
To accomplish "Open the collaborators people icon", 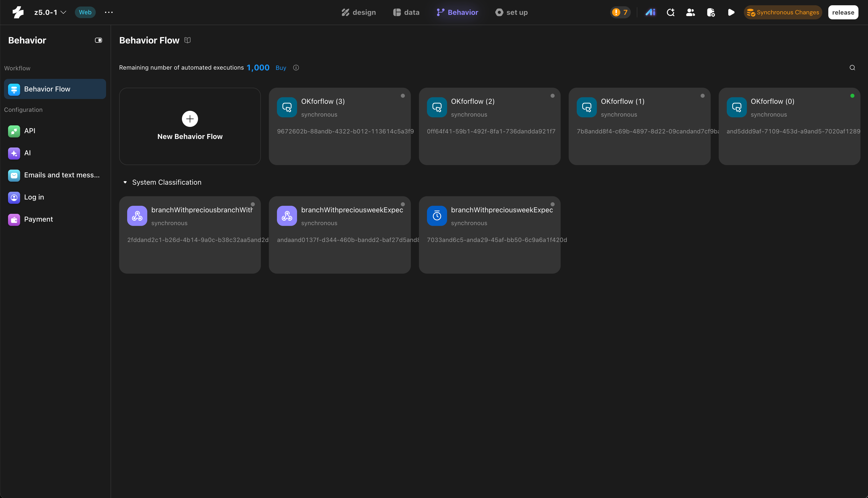I will 691,12.
